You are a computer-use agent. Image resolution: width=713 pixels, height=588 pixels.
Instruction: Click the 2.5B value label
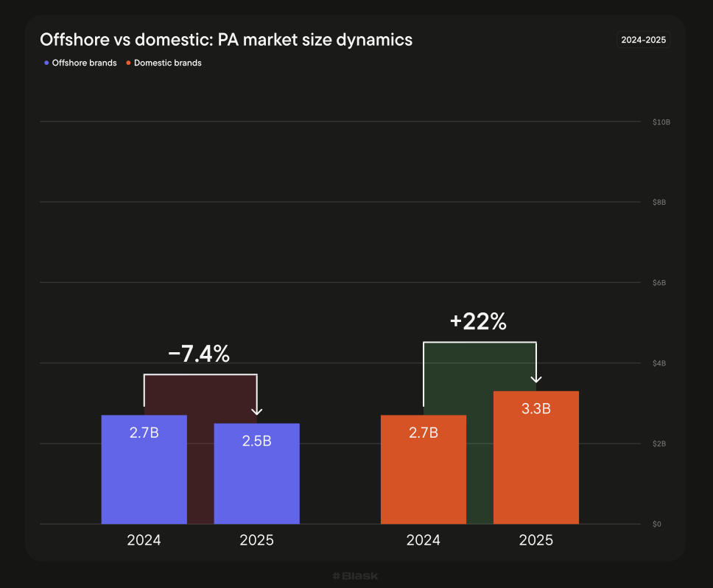(x=256, y=441)
